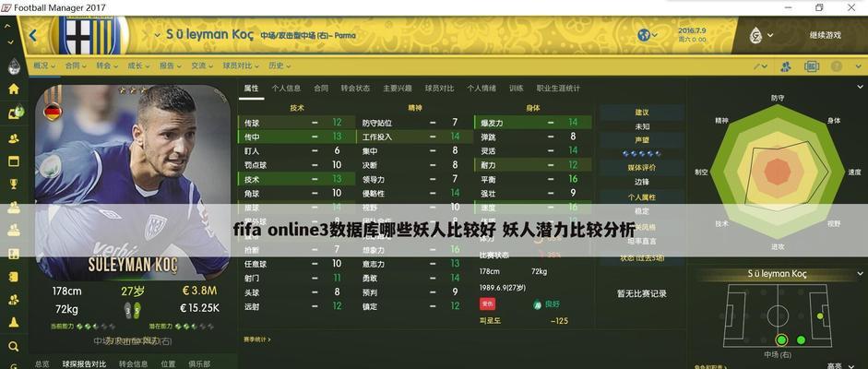Image resolution: width=868 pixels, height=369 pixels.
Task: Open the Competitions trophy icon in sidebar
Action: (x=13, y=184)
